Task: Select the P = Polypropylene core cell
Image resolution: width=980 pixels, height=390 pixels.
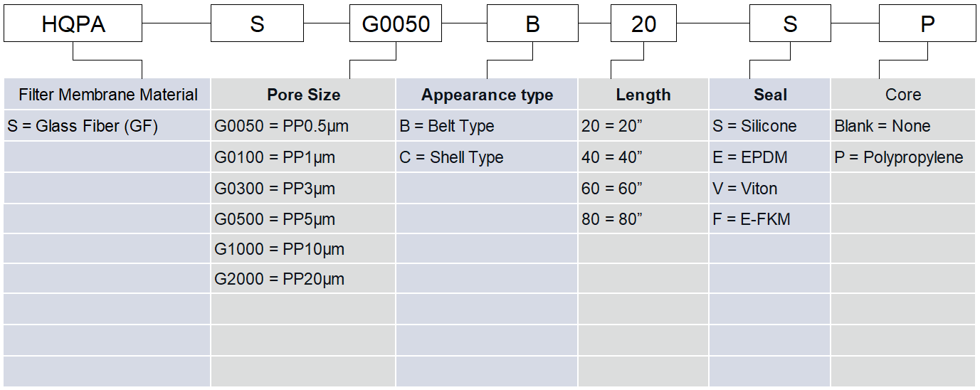Action: coord(899,157)
